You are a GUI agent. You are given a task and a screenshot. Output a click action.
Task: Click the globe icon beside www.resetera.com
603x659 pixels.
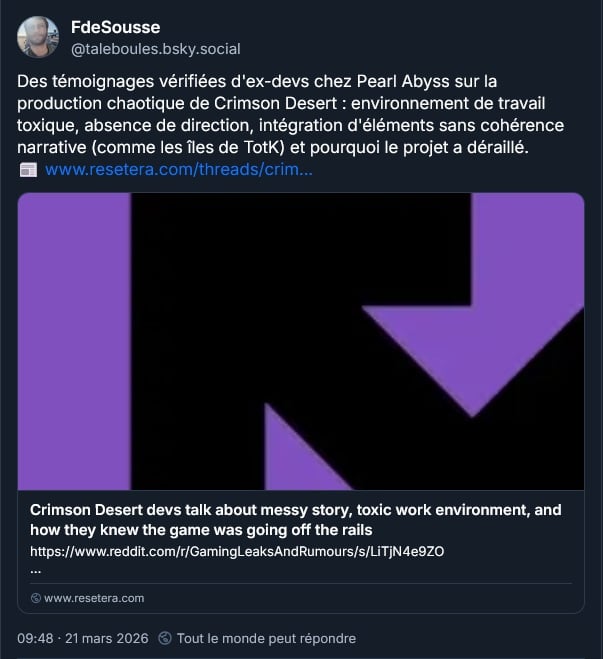point(36,598)
